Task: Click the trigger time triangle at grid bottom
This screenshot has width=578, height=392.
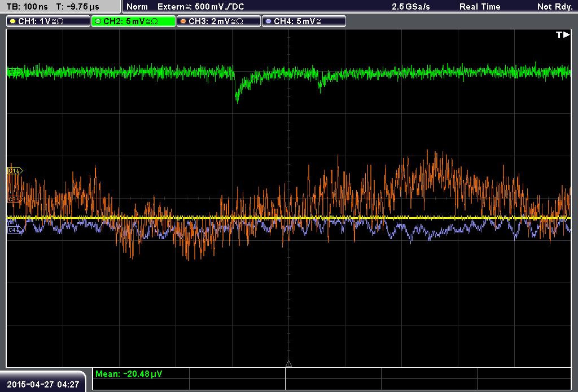Action: 288,364
